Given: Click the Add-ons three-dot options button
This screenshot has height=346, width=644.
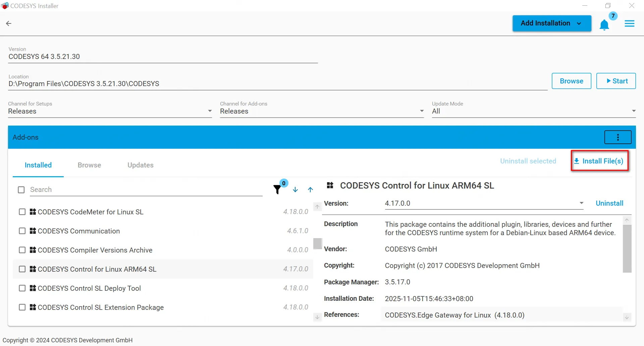Looking at the screenshot, I should click(x=618, y=137).
